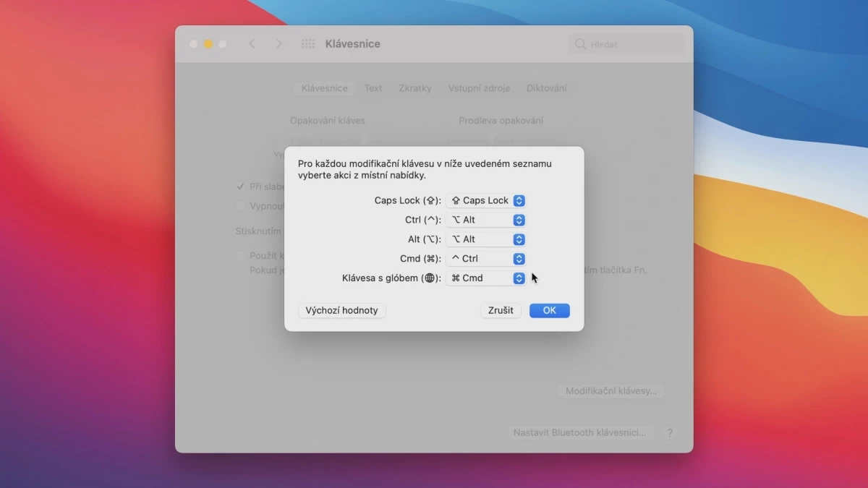Image resolution: width=868 pixels, height=488 pixels.
Task: Click the dialog instruction text
Action: coord(425,169)
